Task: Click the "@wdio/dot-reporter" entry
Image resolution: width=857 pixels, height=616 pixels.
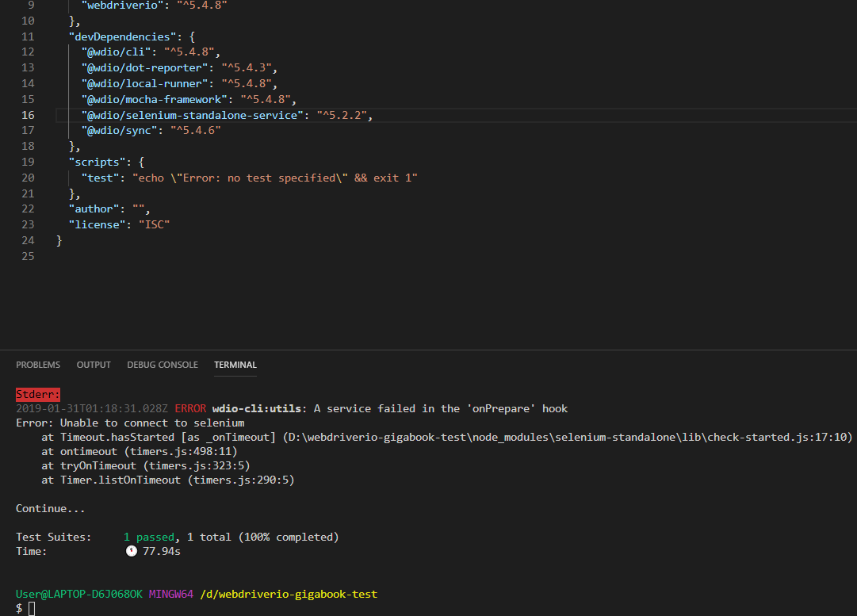Action: click(145, 67)
